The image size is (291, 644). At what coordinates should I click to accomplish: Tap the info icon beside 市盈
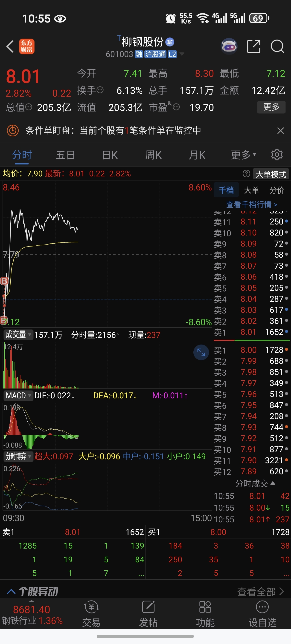pos(176,107)
